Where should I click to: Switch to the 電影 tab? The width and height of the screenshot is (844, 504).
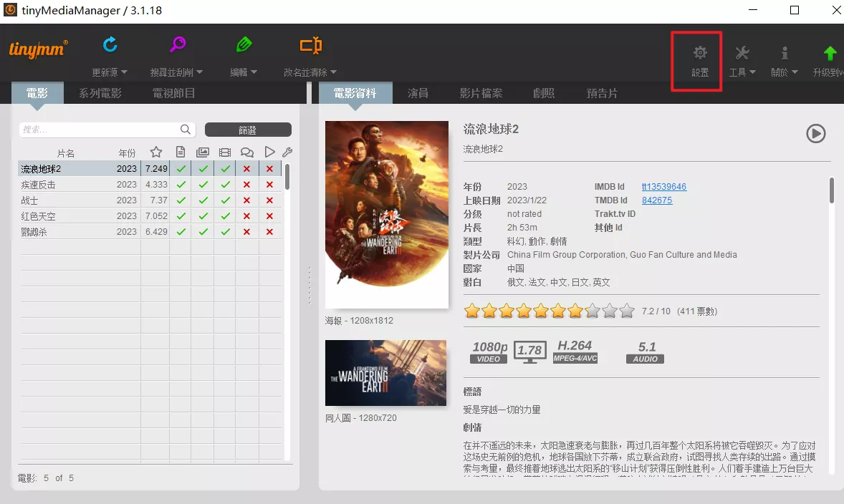pos(37,93)
